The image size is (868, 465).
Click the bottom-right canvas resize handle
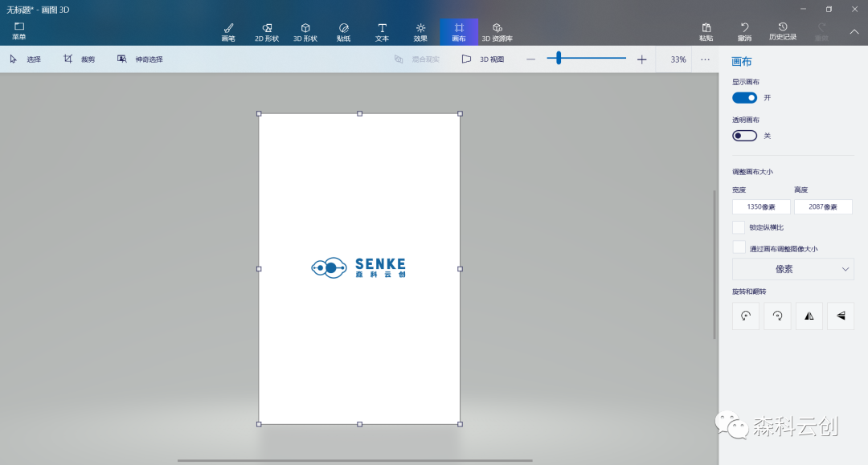click(x=460, y=424)
